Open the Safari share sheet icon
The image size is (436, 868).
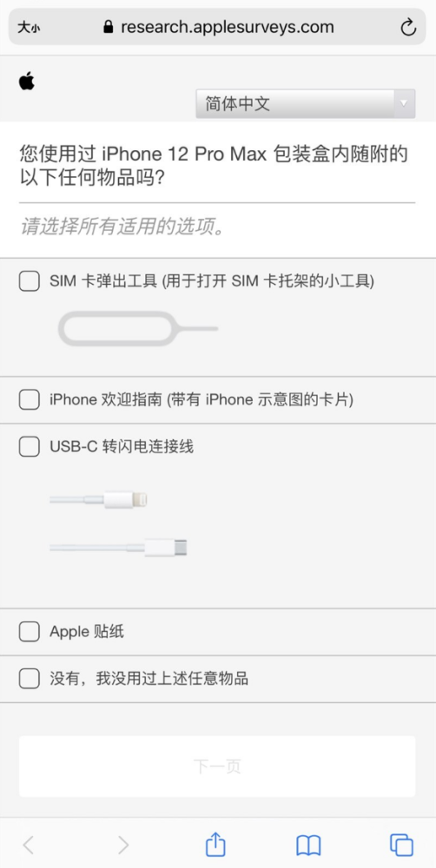point(215,845)
